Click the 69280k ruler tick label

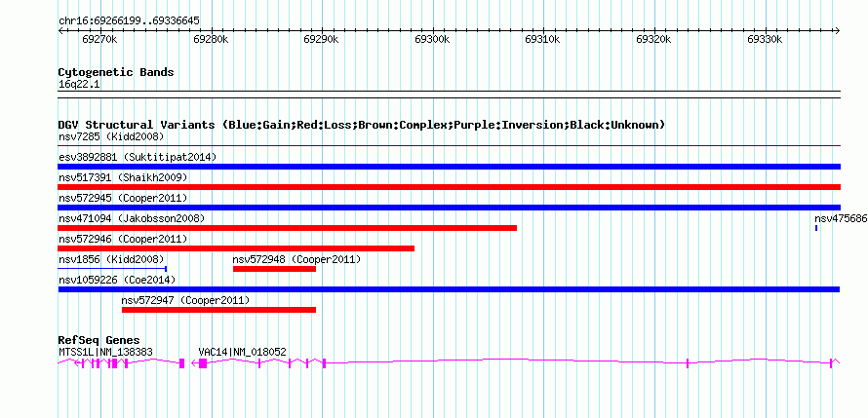tap(211, 40)
